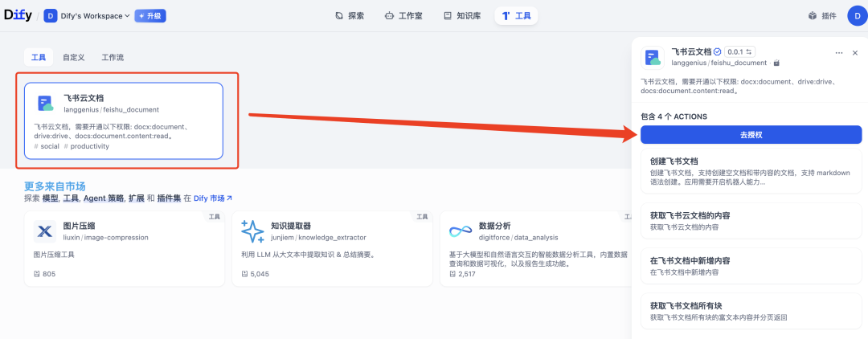This screenshot has height=339, width=868.
Task: Click the 知识提取器 sparkle icon
Action: point(252,231)
